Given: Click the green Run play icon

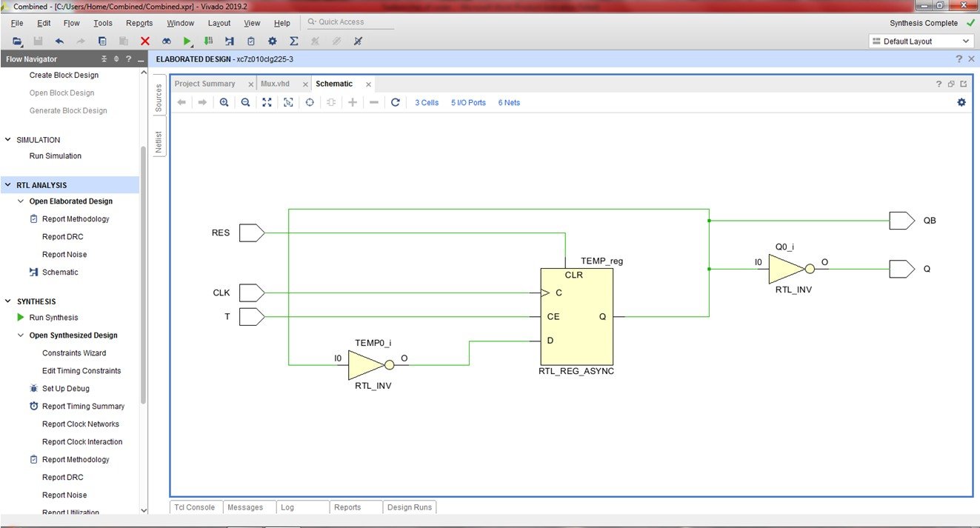Looking at the screenshot, I should [187, 41].
